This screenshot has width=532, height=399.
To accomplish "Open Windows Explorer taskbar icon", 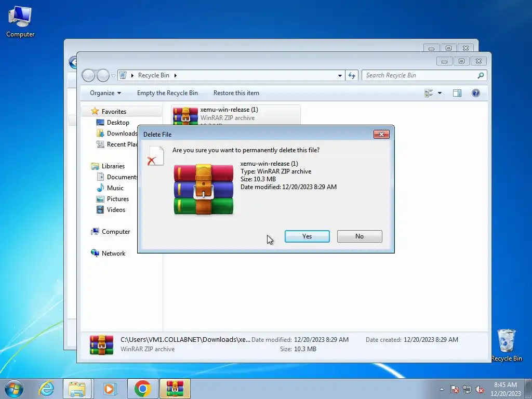I will [x=77, y=389].
